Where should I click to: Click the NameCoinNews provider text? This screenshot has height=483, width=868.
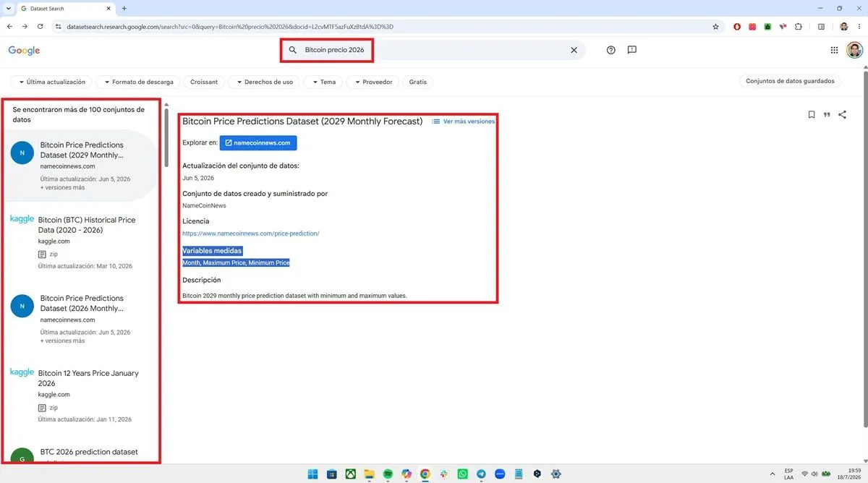(204, 205)
